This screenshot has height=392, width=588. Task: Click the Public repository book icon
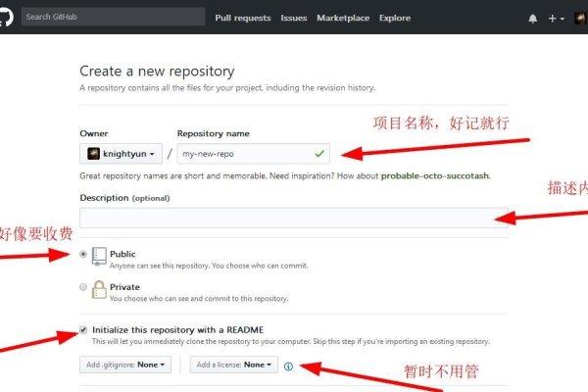click(99, 257)
